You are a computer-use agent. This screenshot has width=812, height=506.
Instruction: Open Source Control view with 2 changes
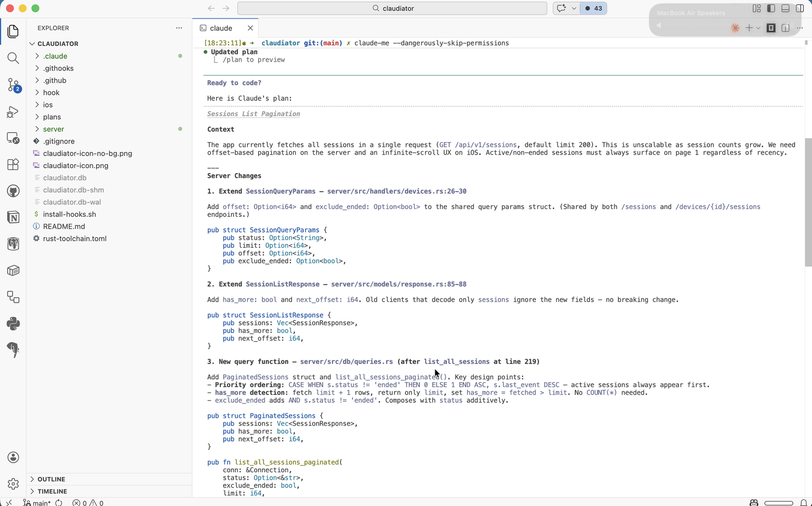coord(13,85)
